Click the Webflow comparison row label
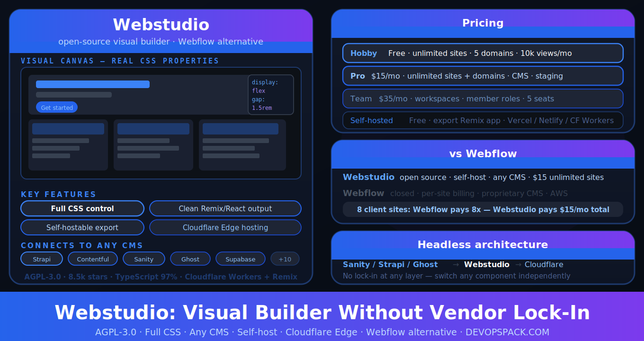 click(x=363, y=193)
